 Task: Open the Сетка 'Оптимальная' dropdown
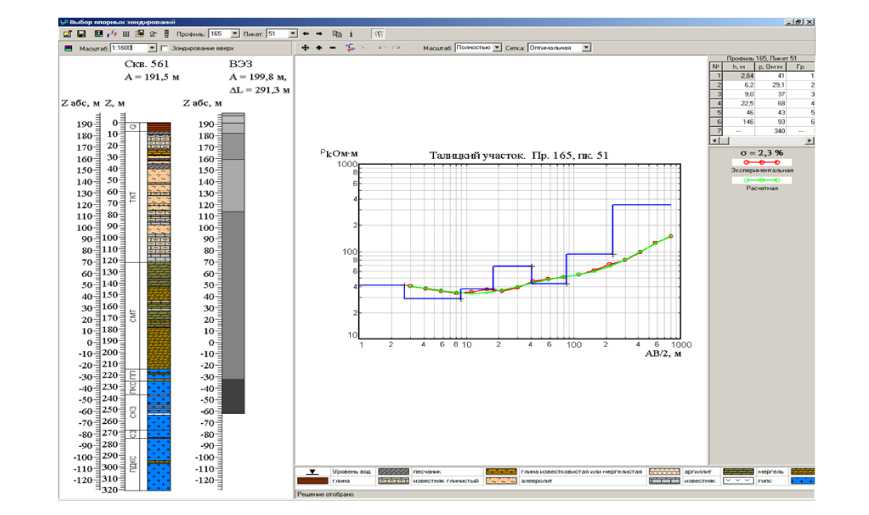(x=586, y=47)
